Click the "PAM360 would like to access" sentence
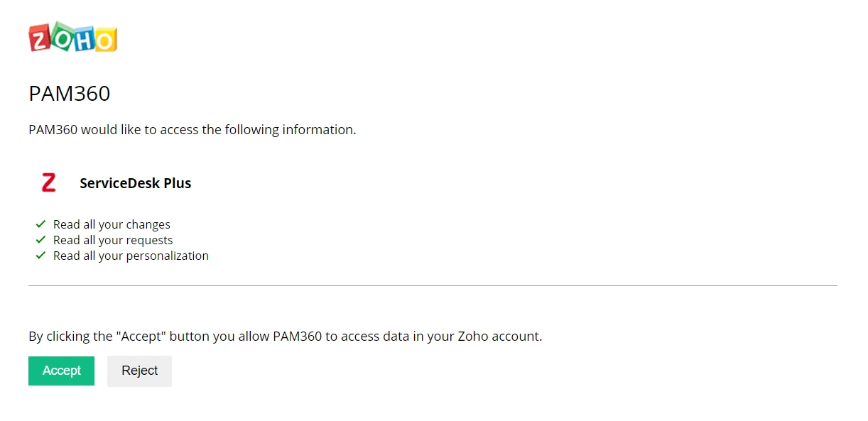The height and width of the screenshot is (421, 868). 192,130
